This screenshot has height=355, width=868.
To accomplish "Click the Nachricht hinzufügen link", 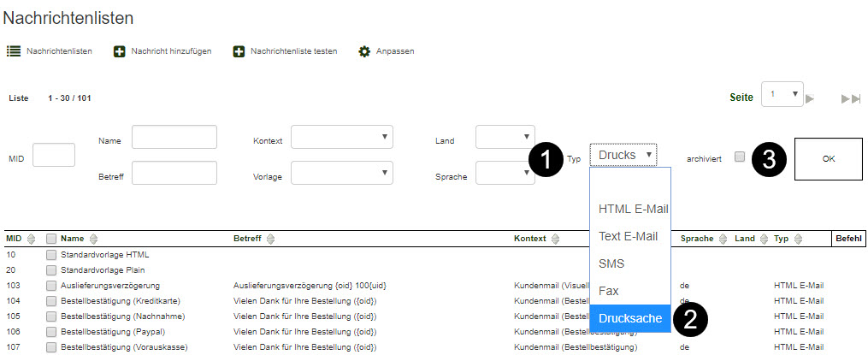I will coord(171,51).
